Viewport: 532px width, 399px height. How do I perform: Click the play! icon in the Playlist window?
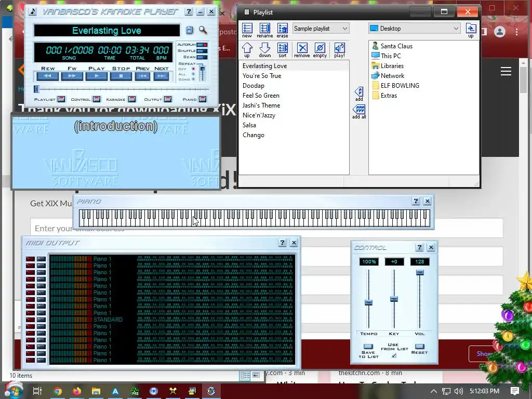click(339, 50)
